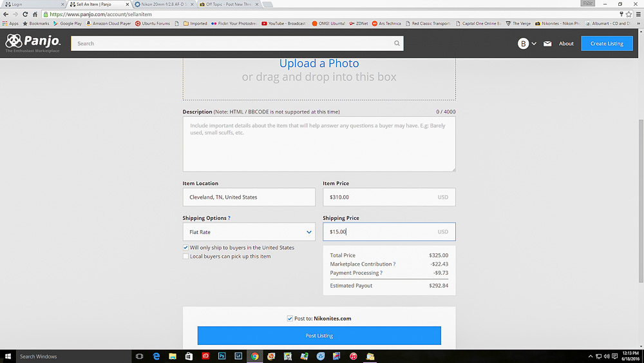Click the Panjo logo in header

[33, 43]
